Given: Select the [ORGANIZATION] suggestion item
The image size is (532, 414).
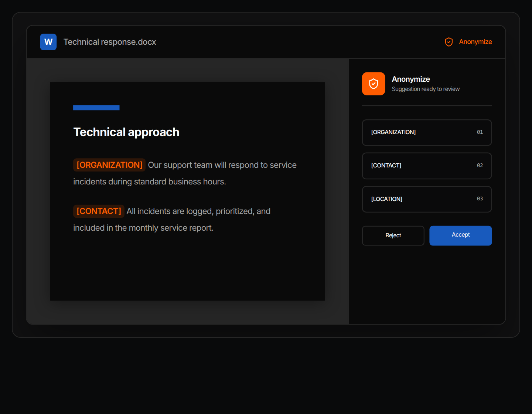Looking at the screenshot, I should pos(427,132).
